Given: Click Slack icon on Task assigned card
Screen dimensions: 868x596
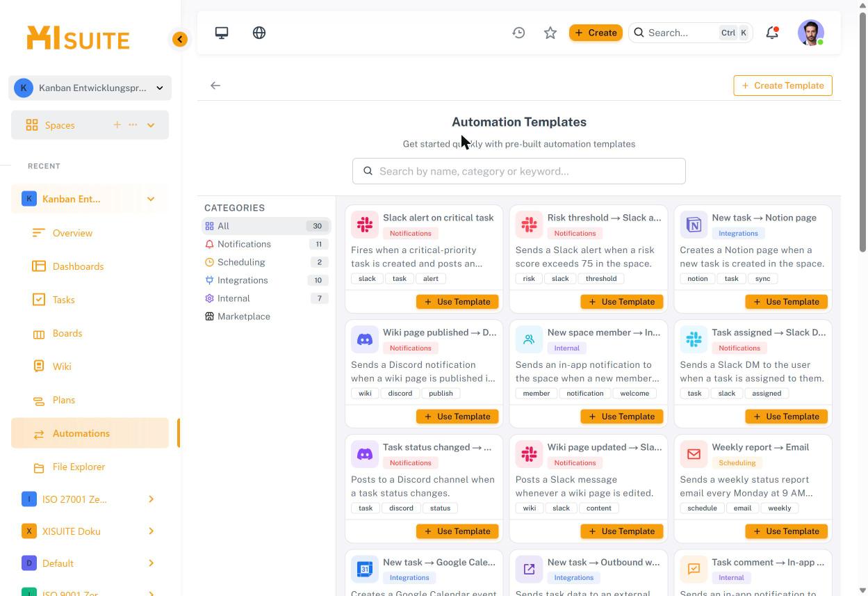Looking at the screenshot, I should (x=694, y=339).
